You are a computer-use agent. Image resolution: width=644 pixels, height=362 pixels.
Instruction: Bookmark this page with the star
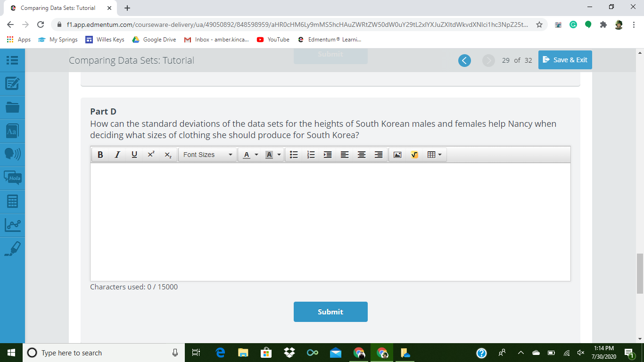tap(539, 25)
